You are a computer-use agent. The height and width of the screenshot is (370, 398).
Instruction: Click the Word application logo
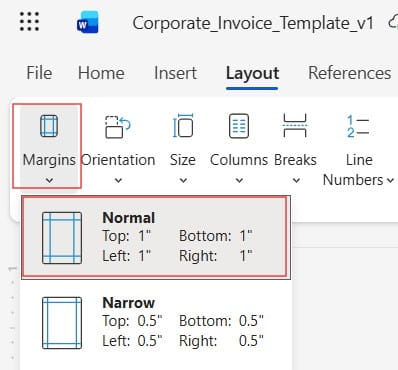click(x=87, y=22)
